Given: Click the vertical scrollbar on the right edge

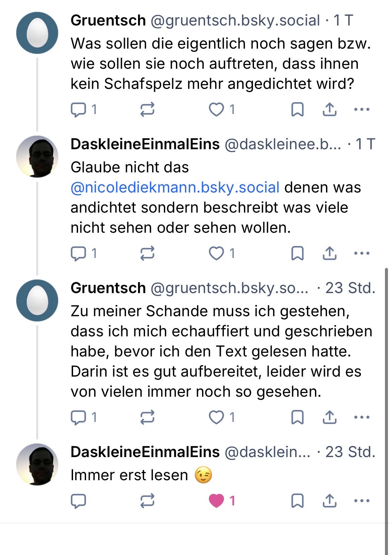Looking at the screenshot, I should pos(387,402).
